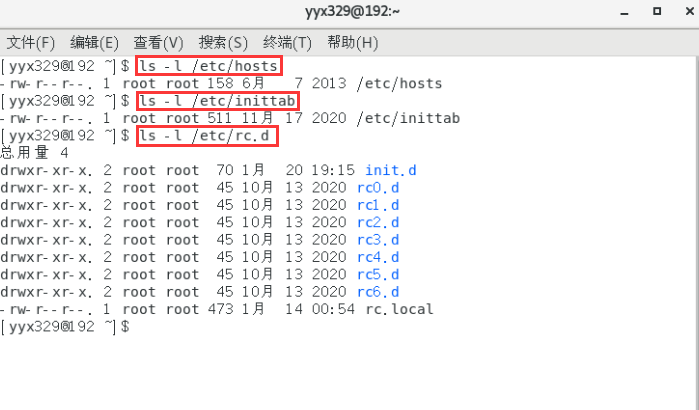Screen dimensions: 699x410
Task: Click the rc2.d directory name
Action: click(x=378, y=222)
